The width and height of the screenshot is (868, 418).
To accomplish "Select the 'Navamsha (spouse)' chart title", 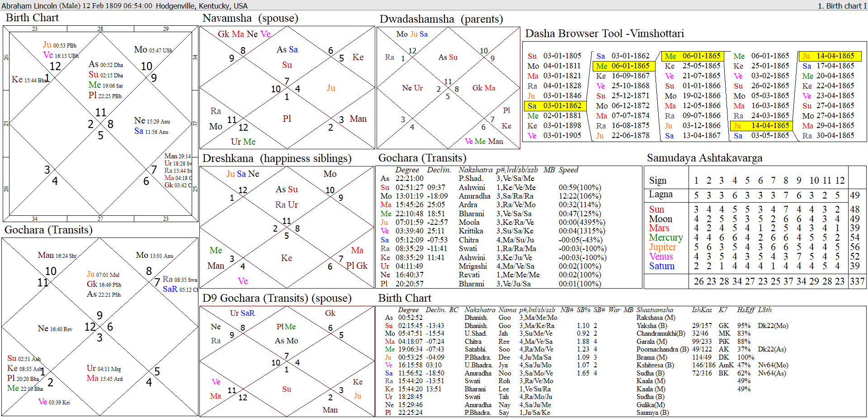I will click(x=250, y=18).
